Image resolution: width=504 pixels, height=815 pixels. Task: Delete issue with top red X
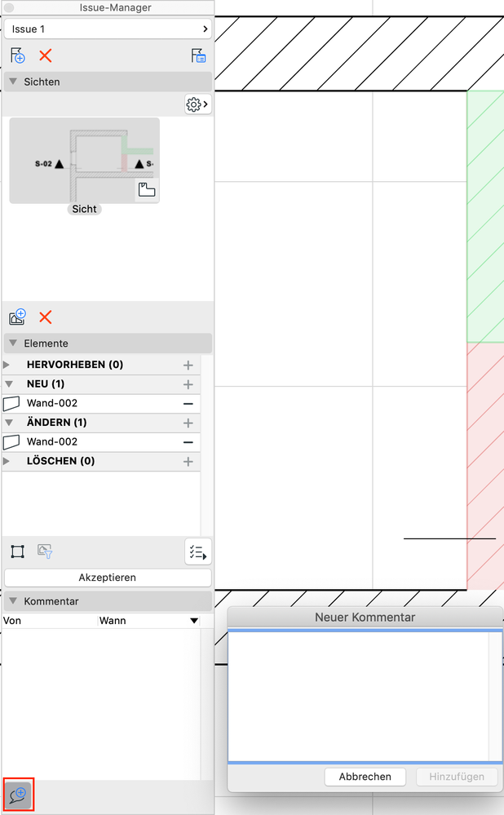(x=45, y=55)
